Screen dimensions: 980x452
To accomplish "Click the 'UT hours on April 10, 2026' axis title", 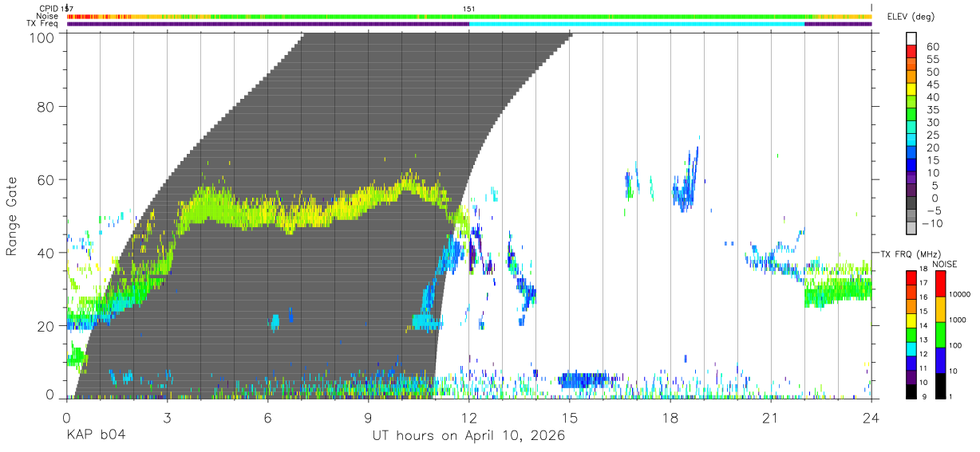I will (x=468, y=436).
